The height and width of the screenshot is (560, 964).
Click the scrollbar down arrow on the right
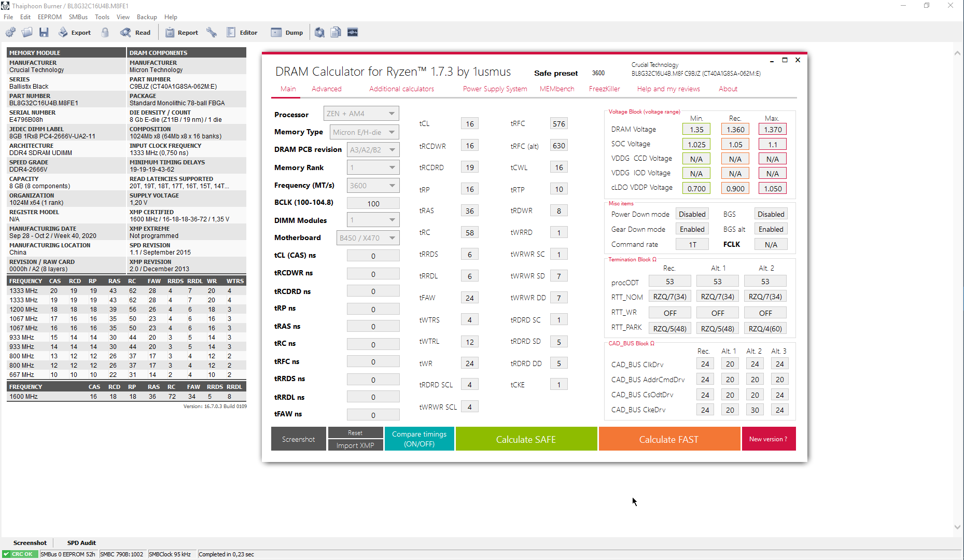957,527
